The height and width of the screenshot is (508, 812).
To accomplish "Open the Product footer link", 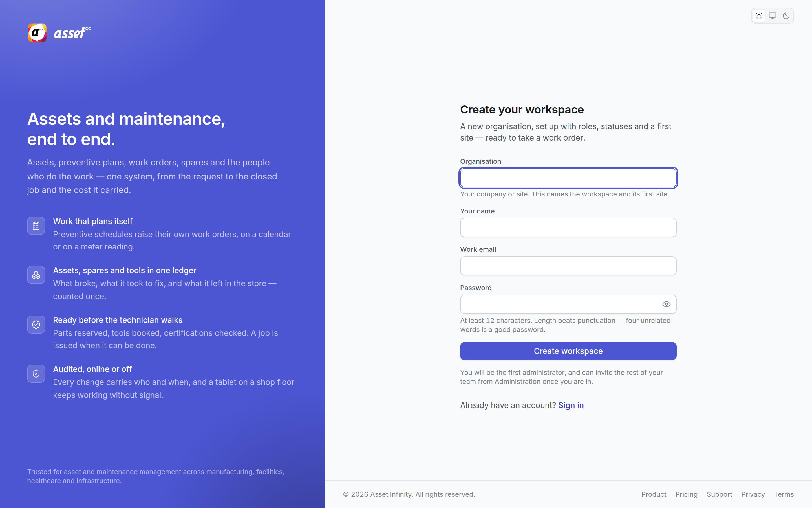I will click(654, 494).
